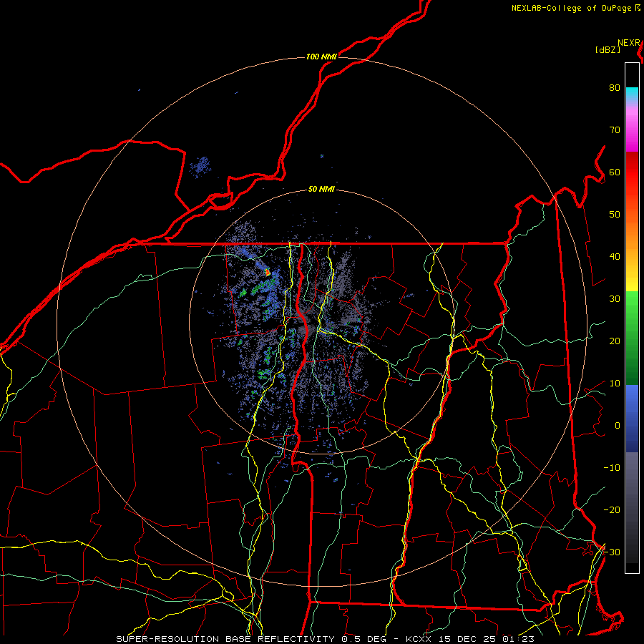Screen dimensions: 644x644
Task: Click the -30 value on the dBZ scale
Action: (x=612, y=552)
